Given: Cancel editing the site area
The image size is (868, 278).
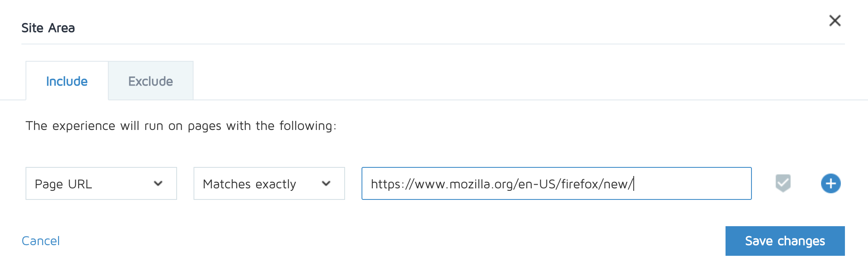Looking at the screenshot, I should 41,241.
